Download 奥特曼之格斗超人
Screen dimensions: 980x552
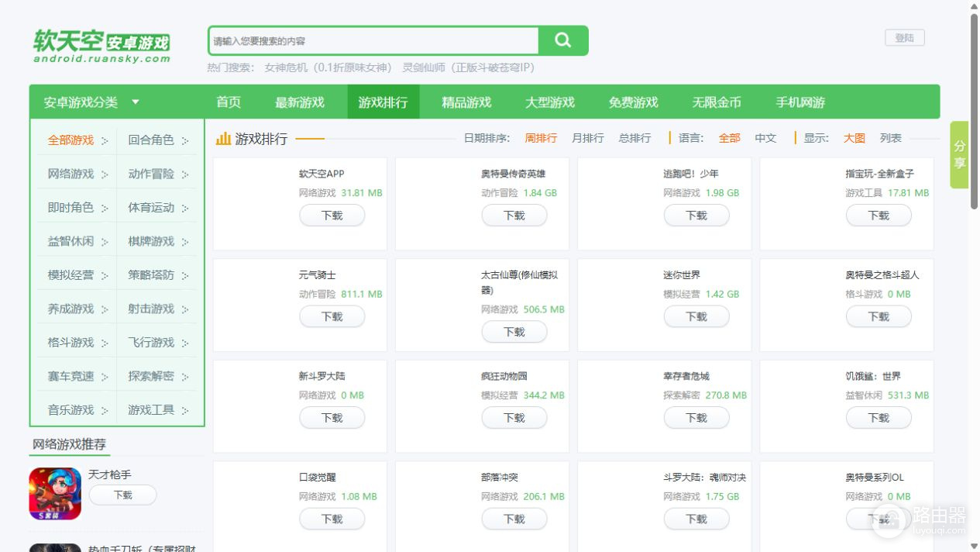click(x=879, y=316)
